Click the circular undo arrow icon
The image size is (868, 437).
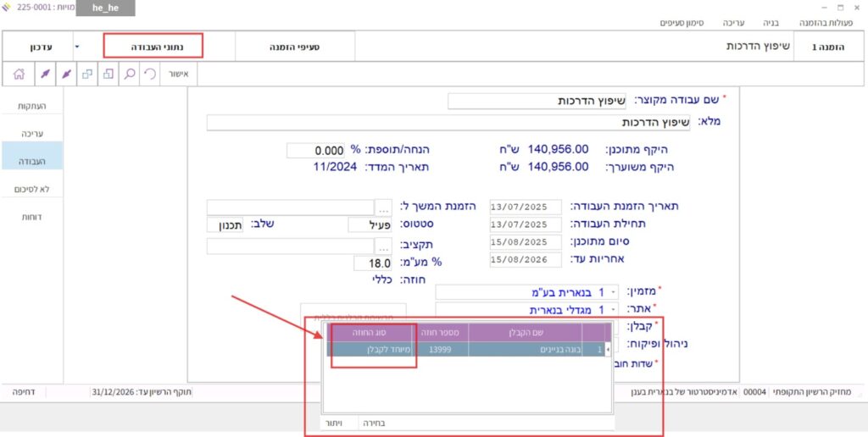pyautogui.click(x=151, y=75)
